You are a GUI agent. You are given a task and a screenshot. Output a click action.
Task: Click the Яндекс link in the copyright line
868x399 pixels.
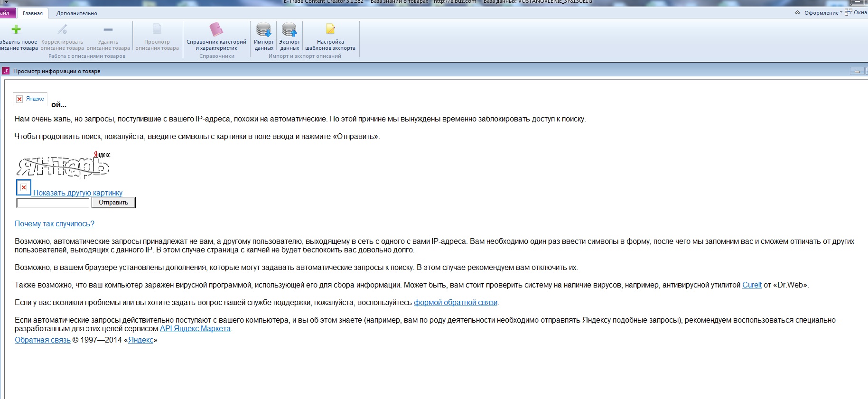coord(141,340)
